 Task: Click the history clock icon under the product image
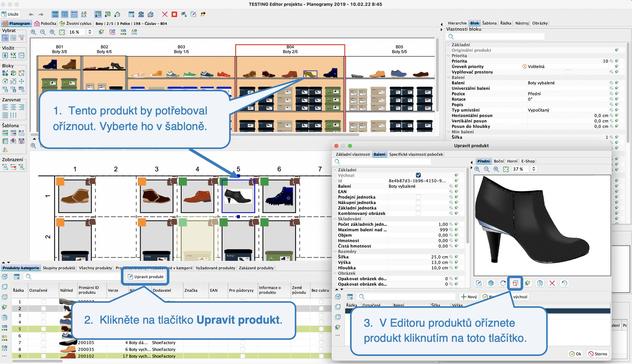564,283
